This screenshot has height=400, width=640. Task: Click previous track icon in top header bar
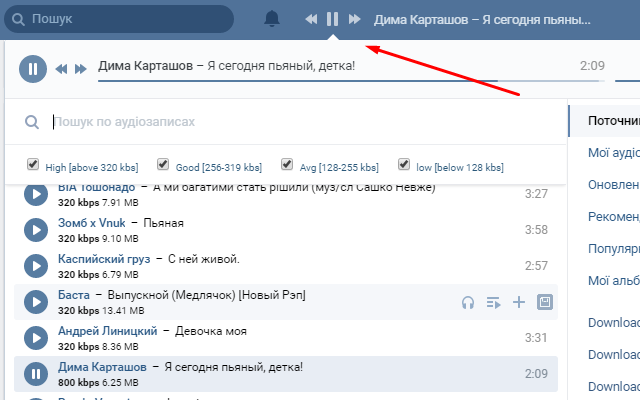(x=311, y=19)
